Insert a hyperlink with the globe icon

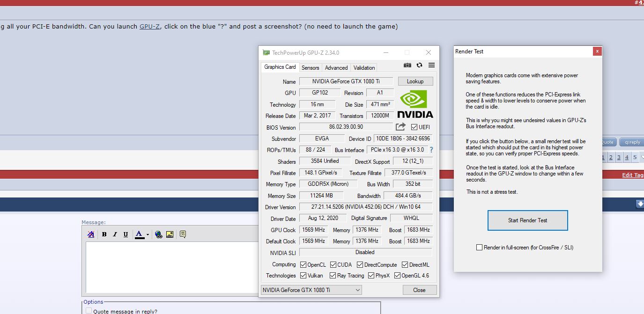(159, 234)
